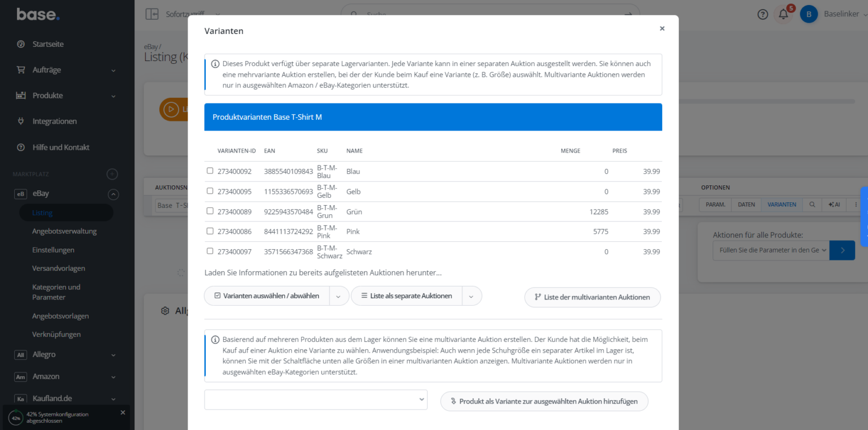Select the search magnifier in the options toolbar
Image resolution: width=868 pixels, height=430 pixels.
click(812, 205)
